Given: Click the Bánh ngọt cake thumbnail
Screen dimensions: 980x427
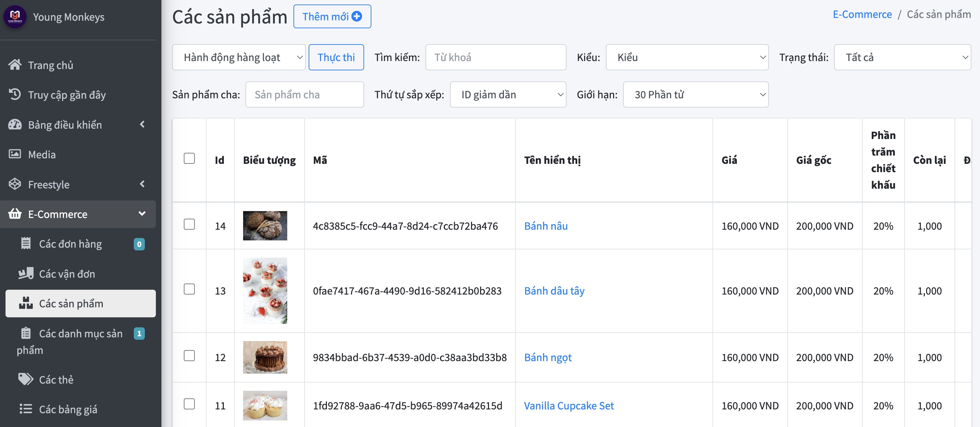Looking at the screenshot, I should 265,357.
